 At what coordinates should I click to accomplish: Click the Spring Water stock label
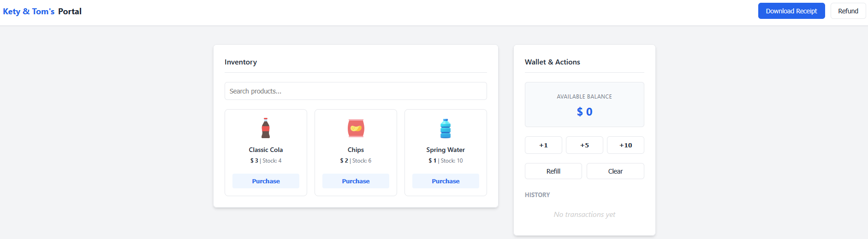point(452,161)
